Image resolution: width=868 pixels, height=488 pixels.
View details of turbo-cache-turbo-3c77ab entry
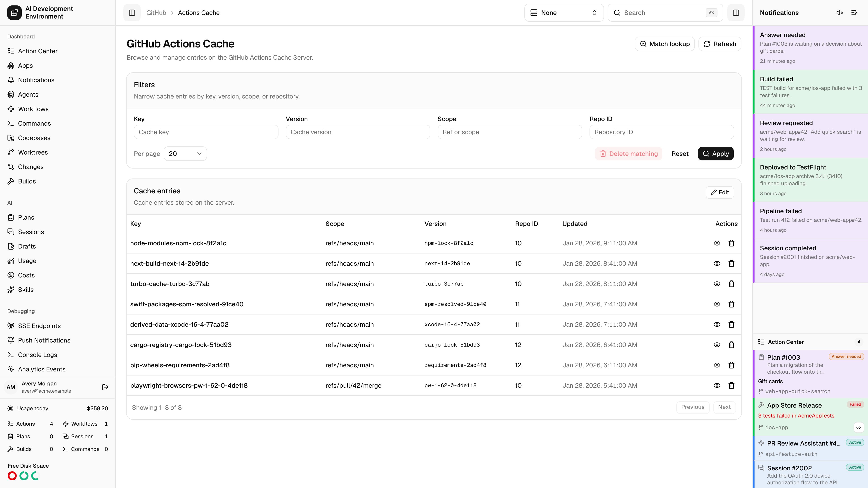[717, 284]
